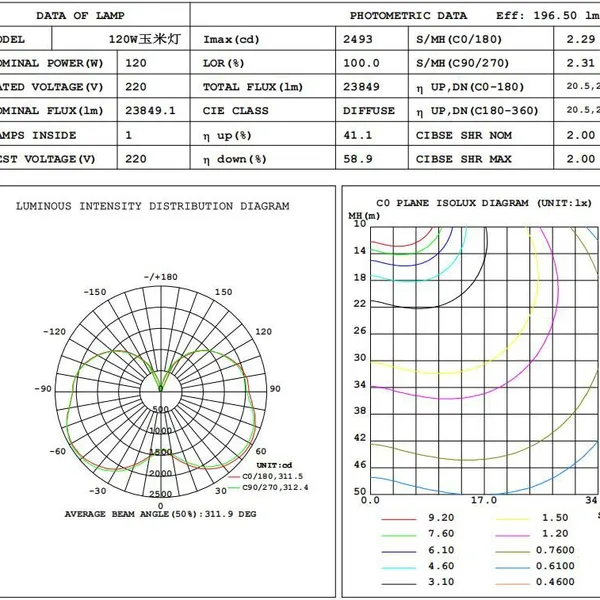Click the rated voltage value 220

(136, 87)
